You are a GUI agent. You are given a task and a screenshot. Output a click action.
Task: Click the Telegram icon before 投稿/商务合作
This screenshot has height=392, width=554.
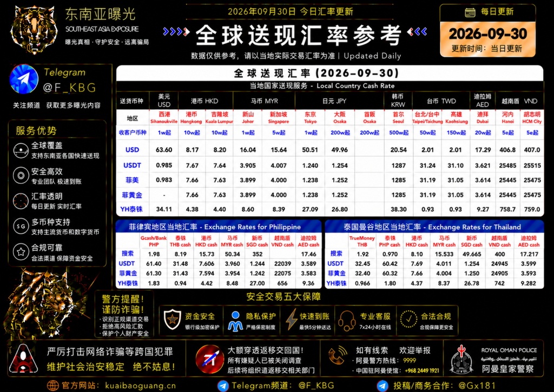(x=382, y=386)
